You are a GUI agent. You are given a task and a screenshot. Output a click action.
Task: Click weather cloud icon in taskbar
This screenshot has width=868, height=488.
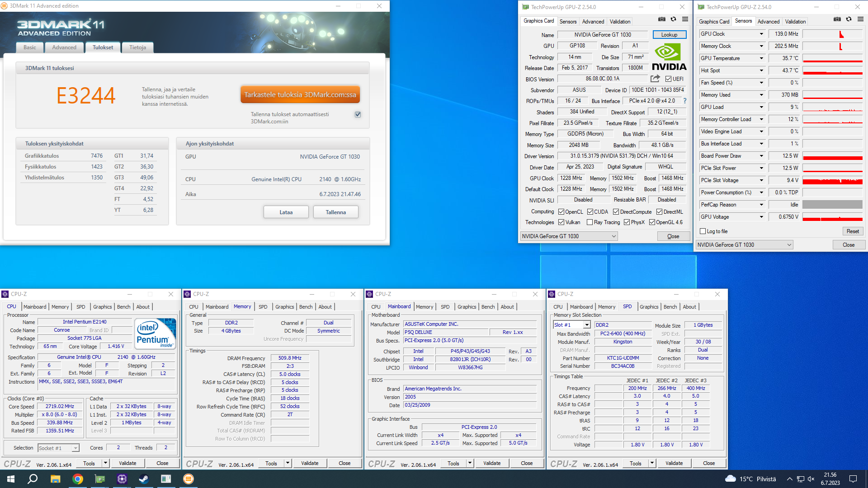730,479
